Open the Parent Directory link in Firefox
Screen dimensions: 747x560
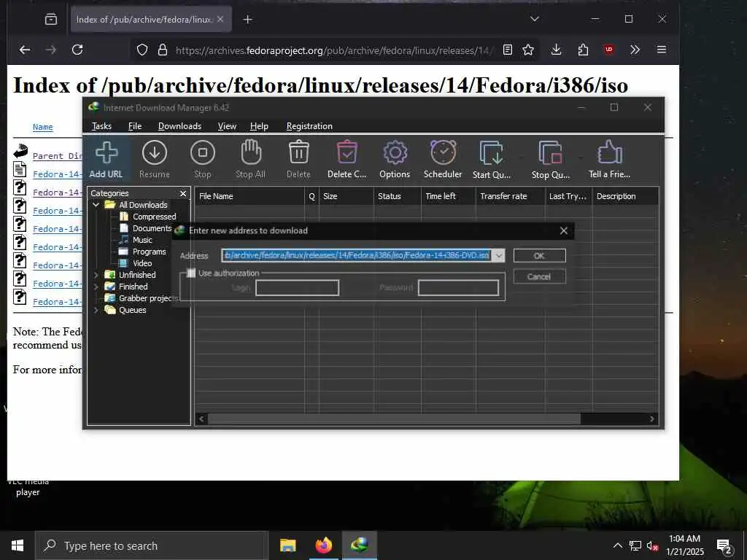point(57,156)
